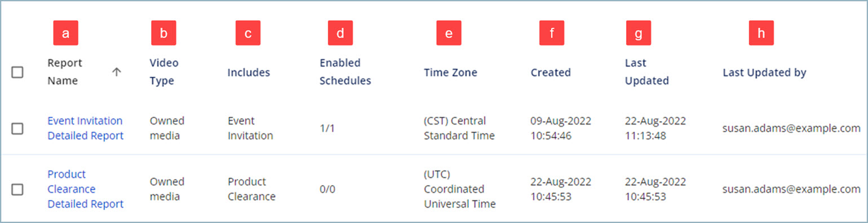
Task: Click the Created column header
Action: 551,72
